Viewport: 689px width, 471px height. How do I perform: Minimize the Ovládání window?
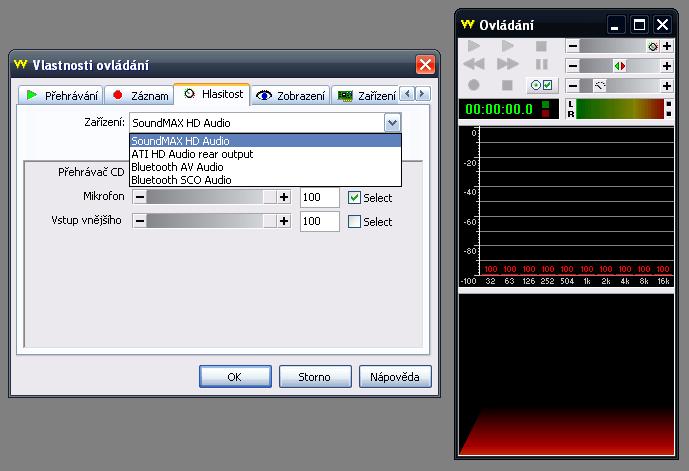click(615, 25)
